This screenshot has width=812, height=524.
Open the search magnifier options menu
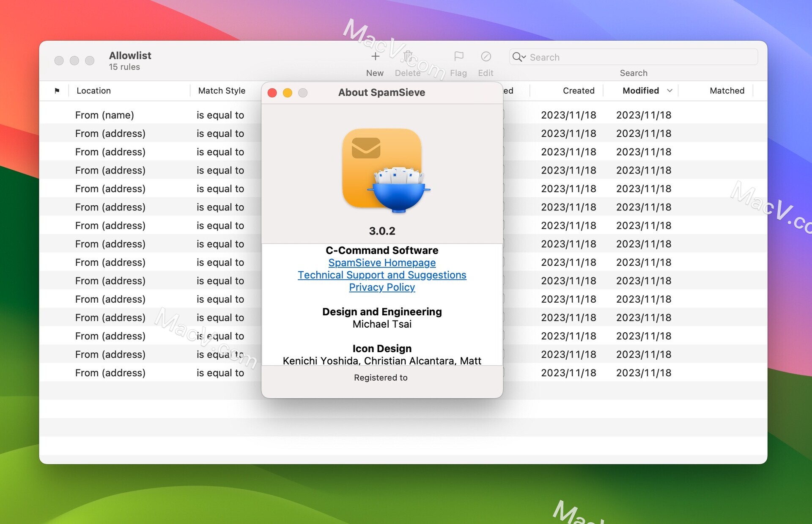(x=519, y=57)
